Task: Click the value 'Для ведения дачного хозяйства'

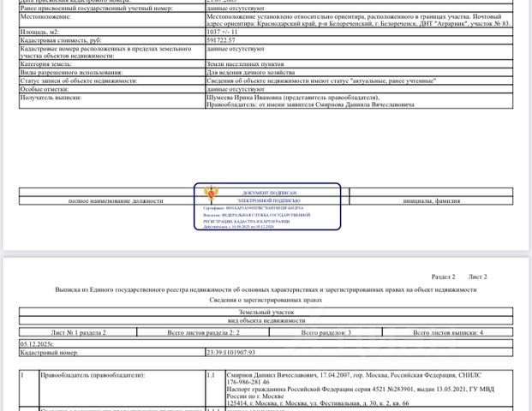Action: [251, 73]
